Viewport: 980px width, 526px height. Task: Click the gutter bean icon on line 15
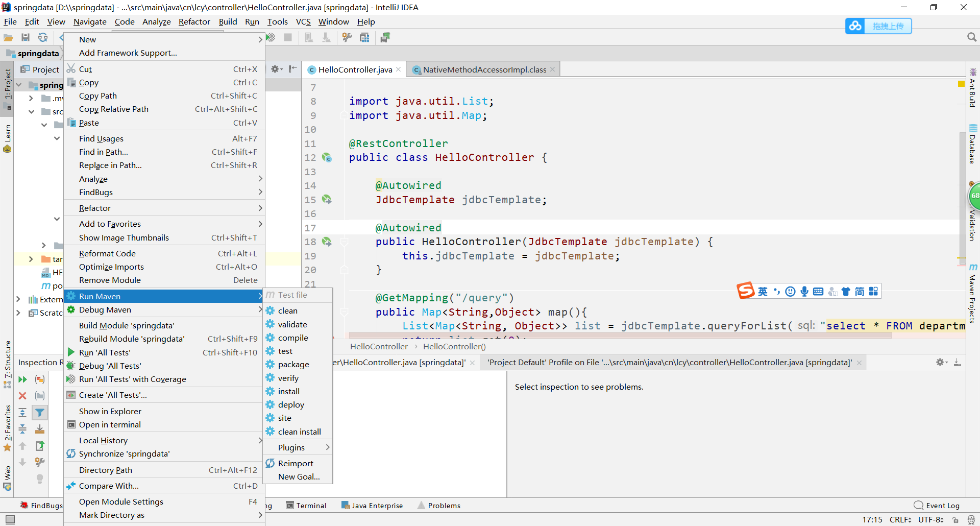point(327,200)
